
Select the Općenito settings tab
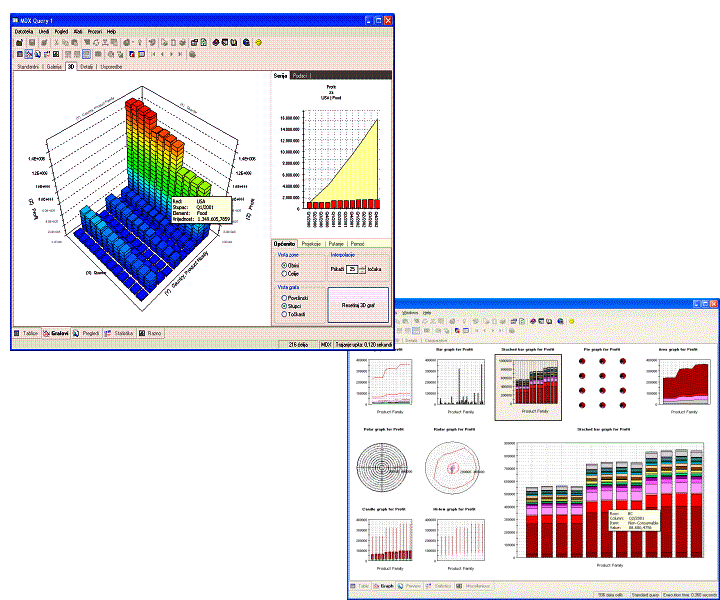[285, 244]
